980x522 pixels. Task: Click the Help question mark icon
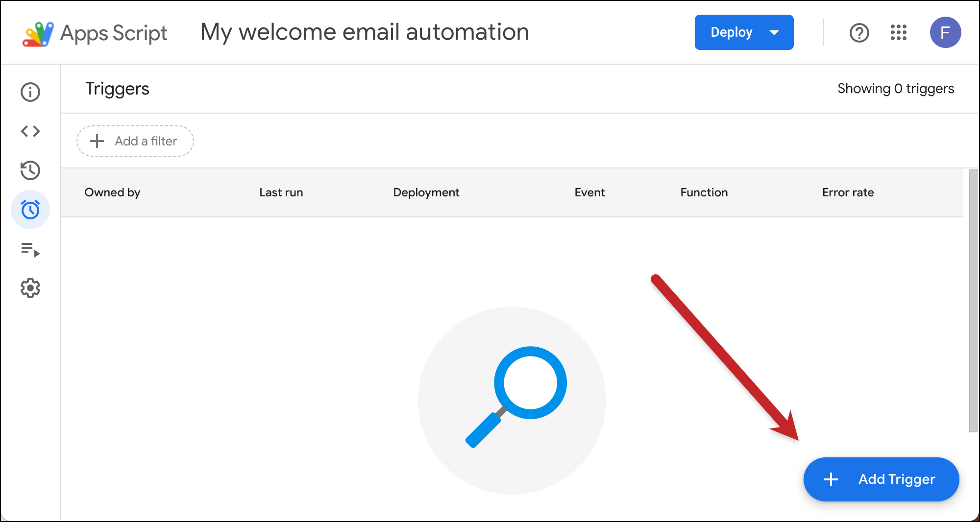coord(859,33)
